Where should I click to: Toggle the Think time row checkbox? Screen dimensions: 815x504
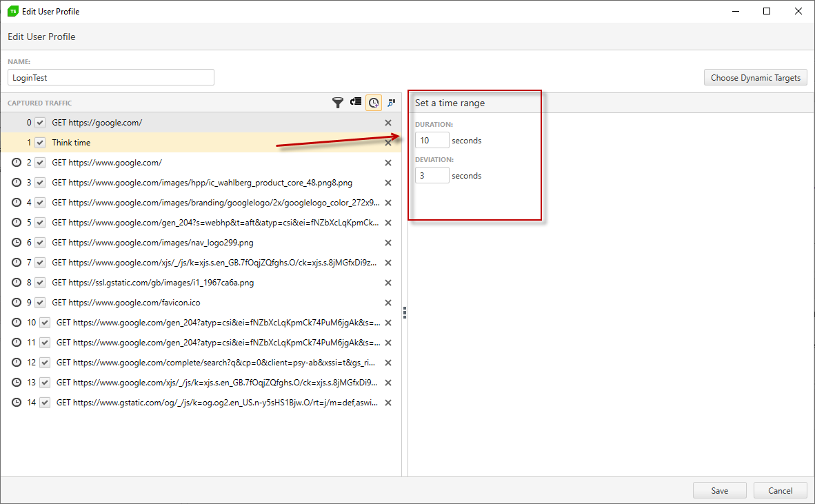40,142
